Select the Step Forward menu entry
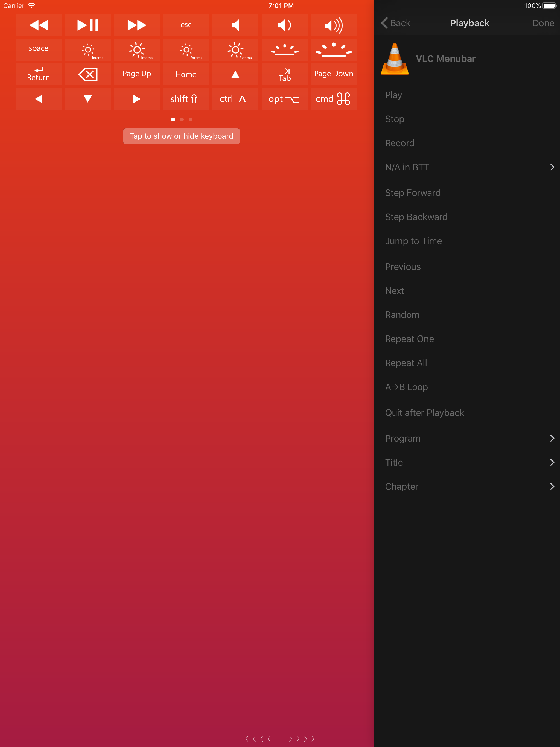Screen dimensions: 560x747 click(413, 193)
